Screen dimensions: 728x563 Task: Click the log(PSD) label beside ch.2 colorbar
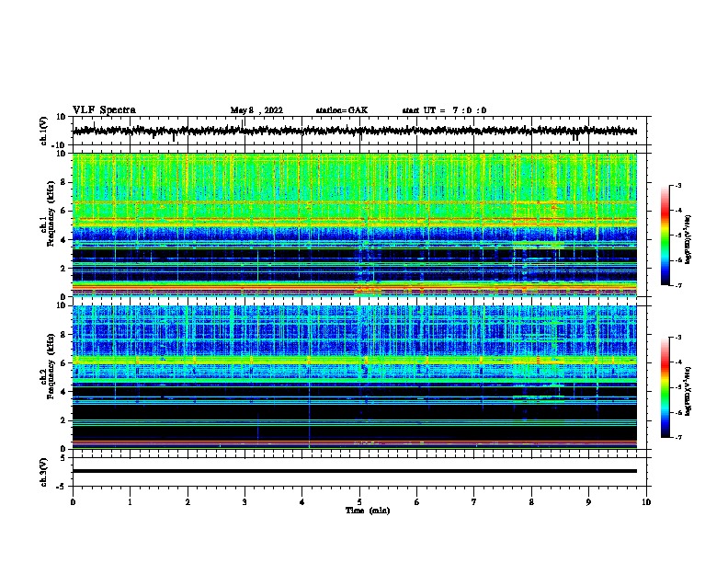[688, 391]
